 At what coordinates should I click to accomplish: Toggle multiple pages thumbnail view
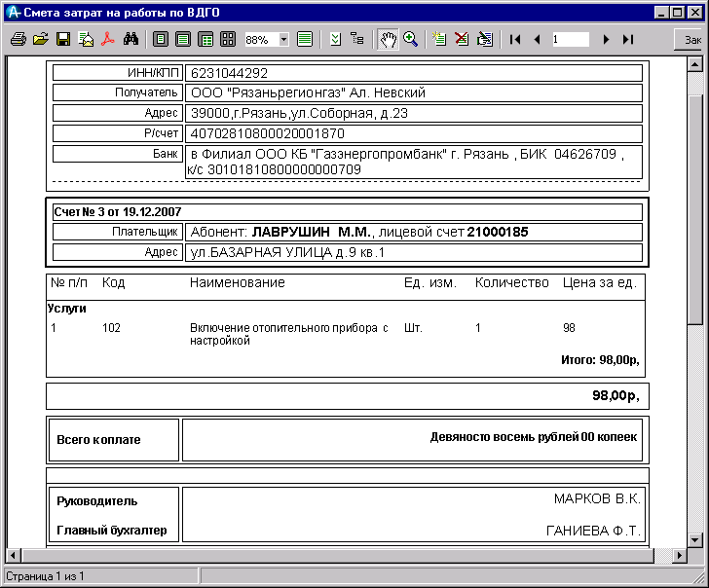click(x=228, y=40)
